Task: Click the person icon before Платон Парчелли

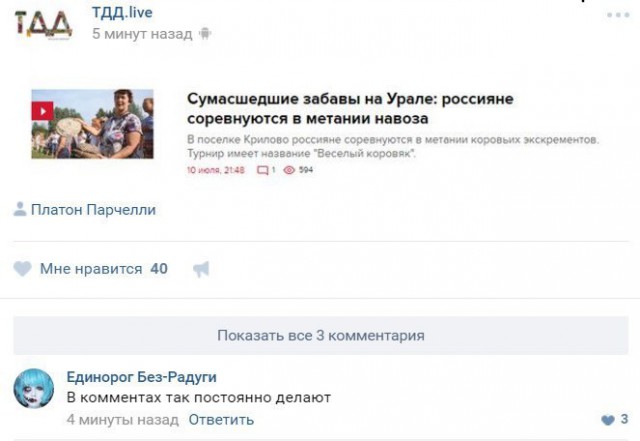Action: coord(20,209)
